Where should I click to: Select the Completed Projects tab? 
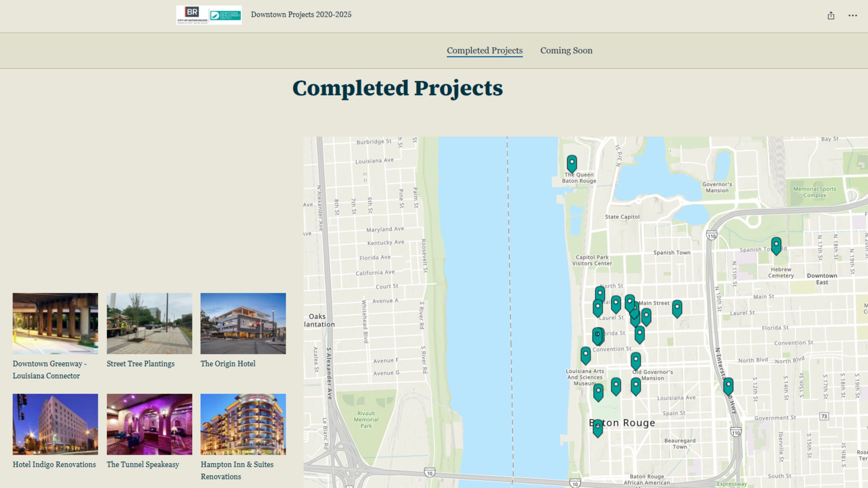[x=485, y=51]
